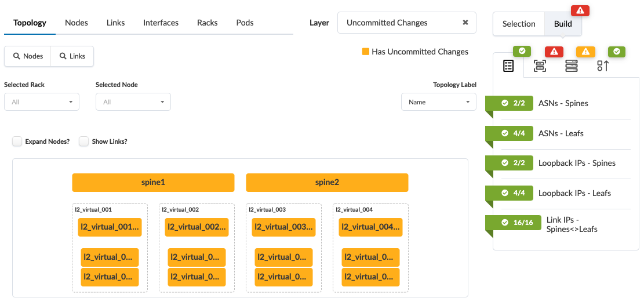Open the Selected Rack dropdown
This screenshot has height=305, width=644.
(42, 102)
